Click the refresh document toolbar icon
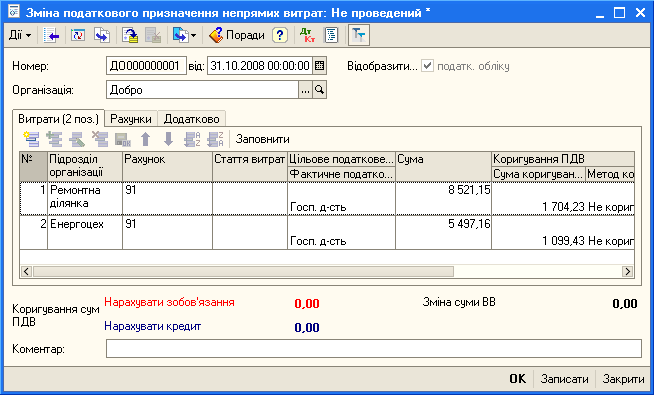The width and height of the screenshot is (654, 395). click(x=78, y=35)
